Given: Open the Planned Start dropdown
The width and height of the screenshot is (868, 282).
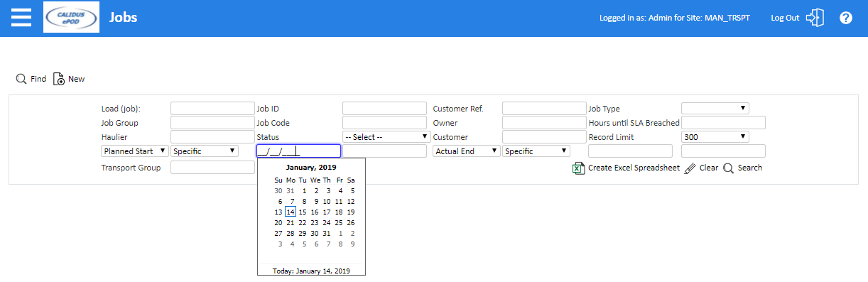Looking at the screenshot, I should 135,151.
